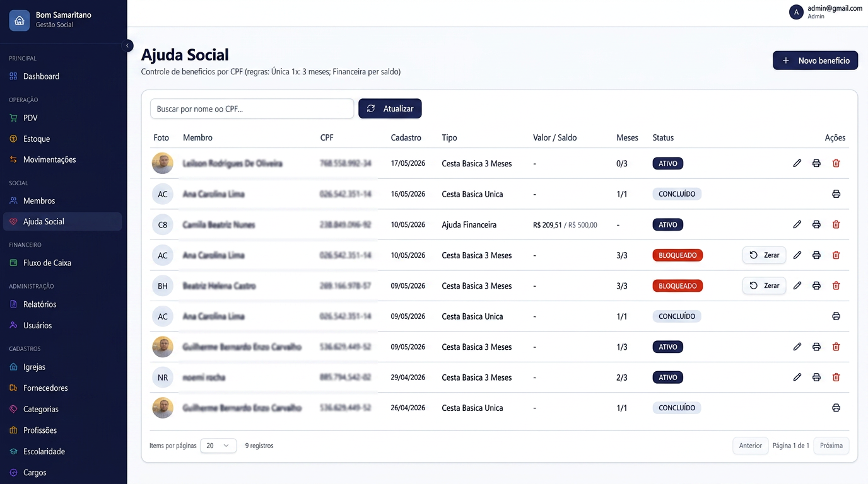Click the print icon for the 29/04/2026 entry
The width and height of the screenshot is (868, 484).
click(x=816, y=377)
